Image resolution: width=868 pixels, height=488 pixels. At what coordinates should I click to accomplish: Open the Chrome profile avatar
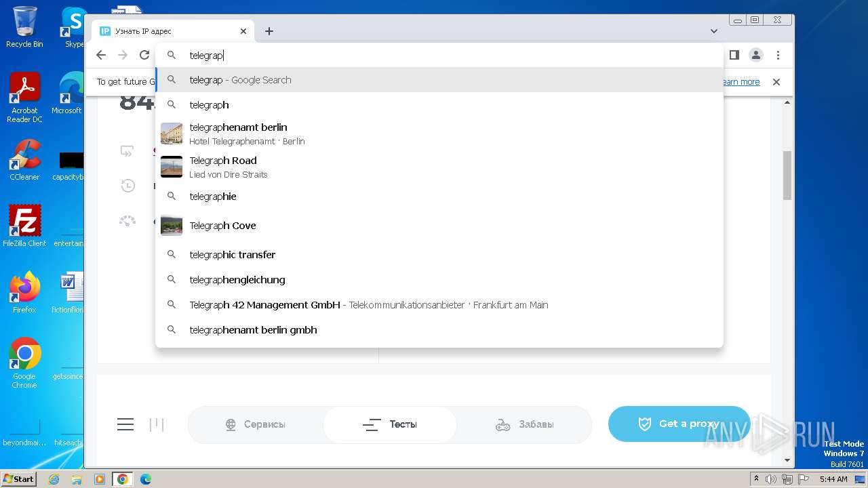tap(756, 55)
